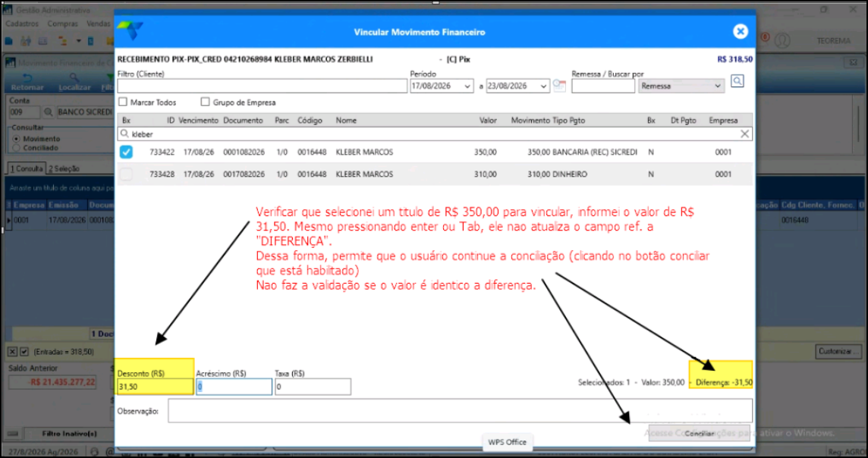Check the row with ID 733428
Image resolution: width=868 pixels, height=458 pixels.
pos(126,174)
